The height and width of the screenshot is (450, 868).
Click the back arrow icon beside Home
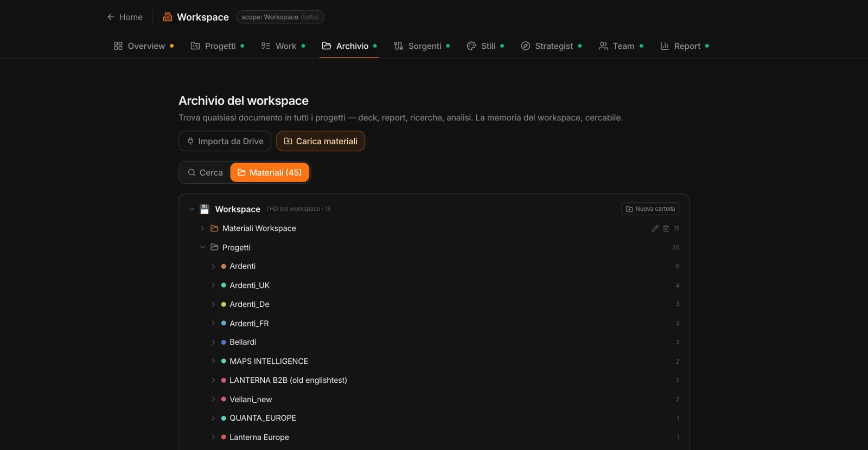(x=111, y=17)
